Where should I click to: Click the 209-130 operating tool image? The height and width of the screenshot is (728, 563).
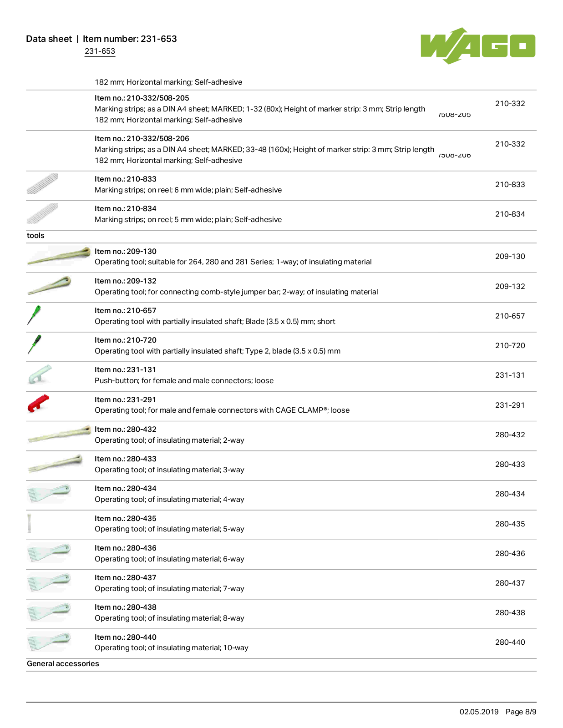point(59,256)
